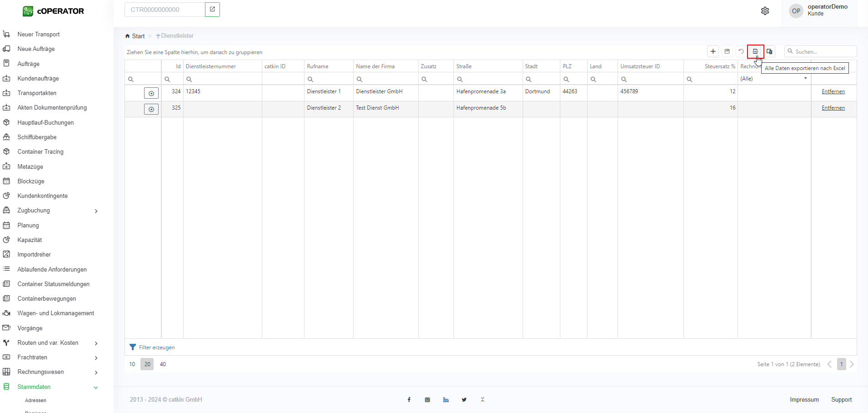Open the settings gear icon
The image size is (868, 413).
tap(765, 11)
